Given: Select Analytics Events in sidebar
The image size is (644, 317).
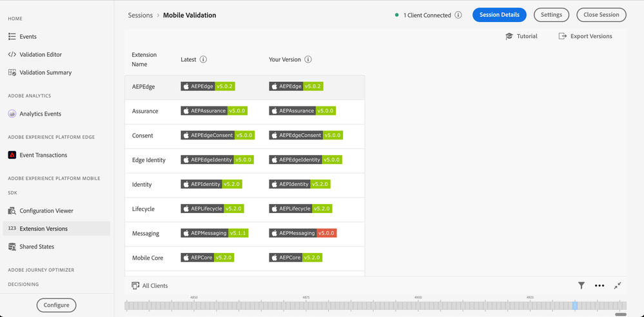Looking at the screenshot, I should point(40,114).
